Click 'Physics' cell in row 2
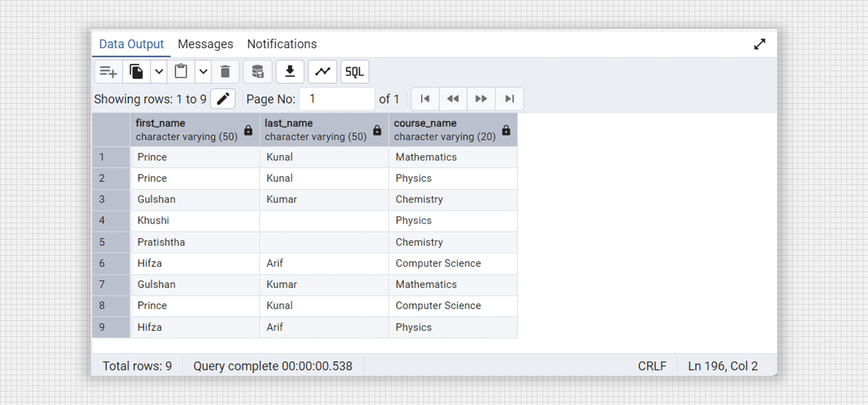868x405 pixels. (453, 178)
